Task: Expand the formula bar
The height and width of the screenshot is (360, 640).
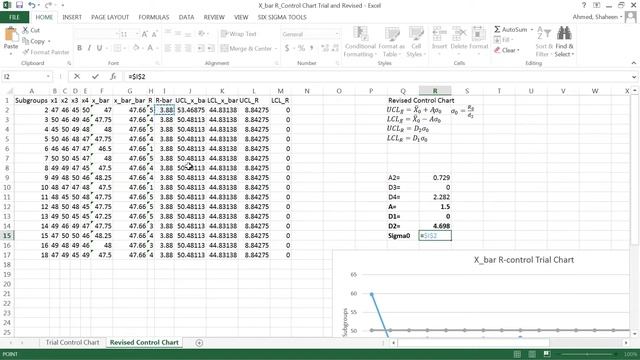Action: (x=634, y=77)
